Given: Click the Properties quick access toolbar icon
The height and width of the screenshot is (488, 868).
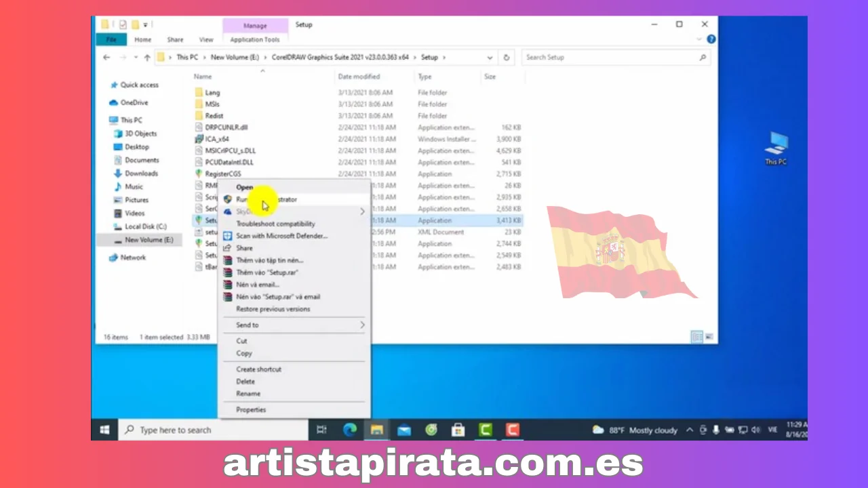Looking at the screenshot, I should [x=123, y=25].
